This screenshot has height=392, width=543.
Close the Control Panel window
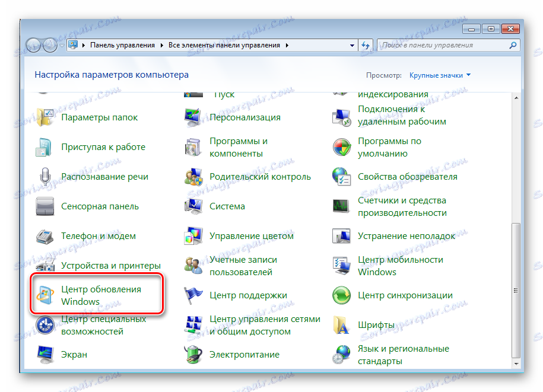click(510, 29)
